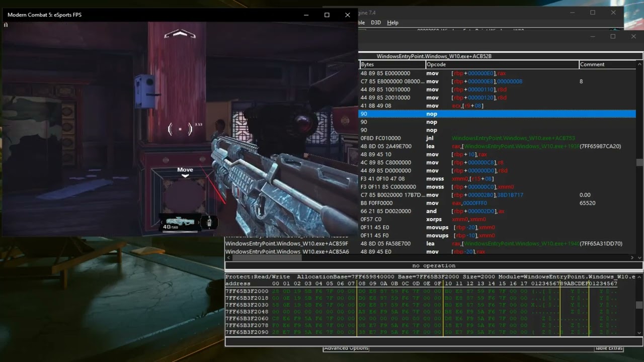This screenshot has width=644, height=362.
Task: Click the disassembler vertical scrollbar thumb
Action: pos(639,162)
